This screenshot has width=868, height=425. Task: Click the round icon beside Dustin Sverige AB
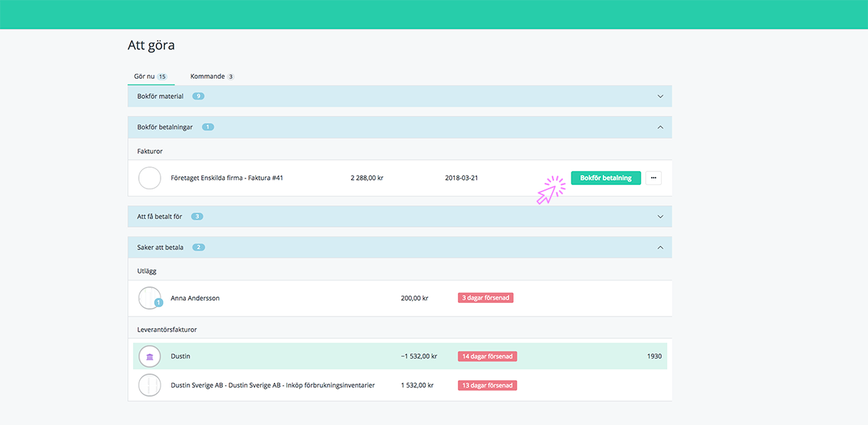pyautogui.click(x=150, y=385)
